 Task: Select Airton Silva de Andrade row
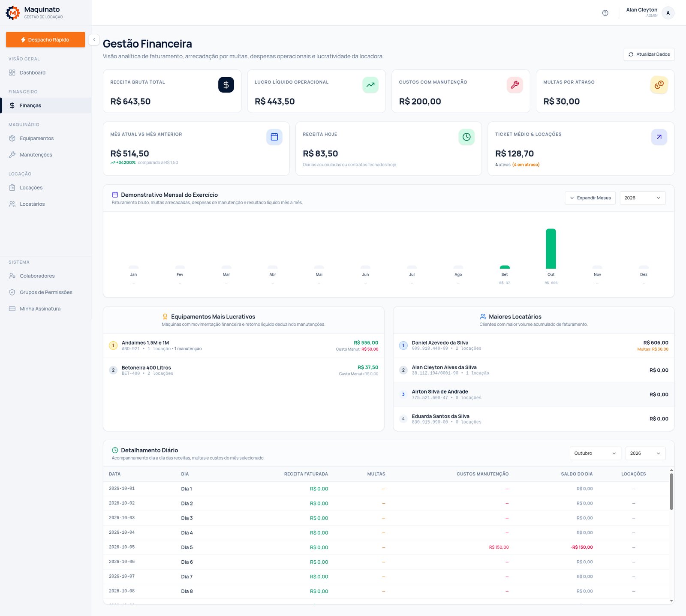(x=533, y=394)
